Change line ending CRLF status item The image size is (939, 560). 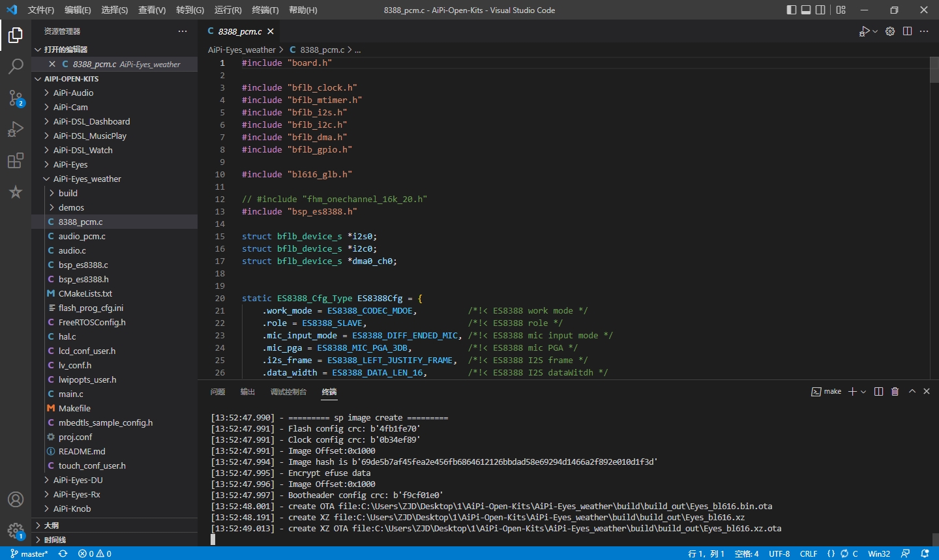tap(809, 553)
